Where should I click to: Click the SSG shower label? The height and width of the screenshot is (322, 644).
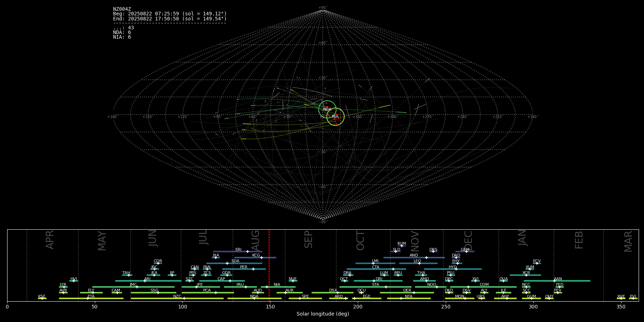point(154,291)
